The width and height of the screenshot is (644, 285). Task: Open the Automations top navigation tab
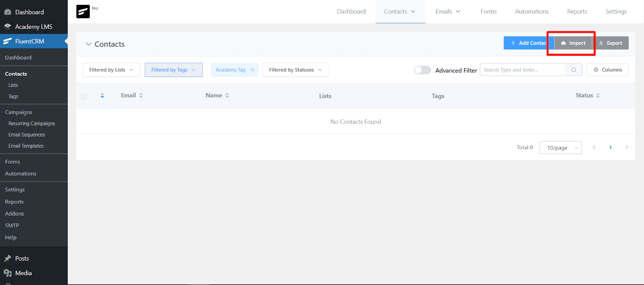(532, 12)
